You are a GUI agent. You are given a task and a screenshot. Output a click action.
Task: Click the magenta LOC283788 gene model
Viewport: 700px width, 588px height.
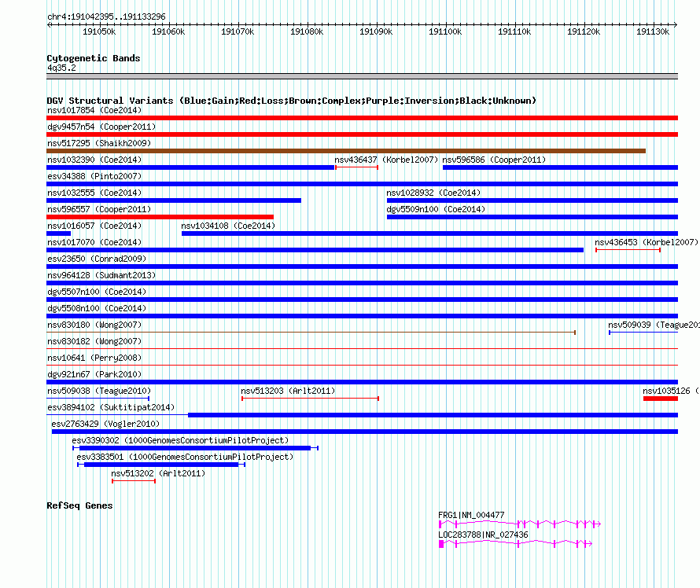coord(515,543)
